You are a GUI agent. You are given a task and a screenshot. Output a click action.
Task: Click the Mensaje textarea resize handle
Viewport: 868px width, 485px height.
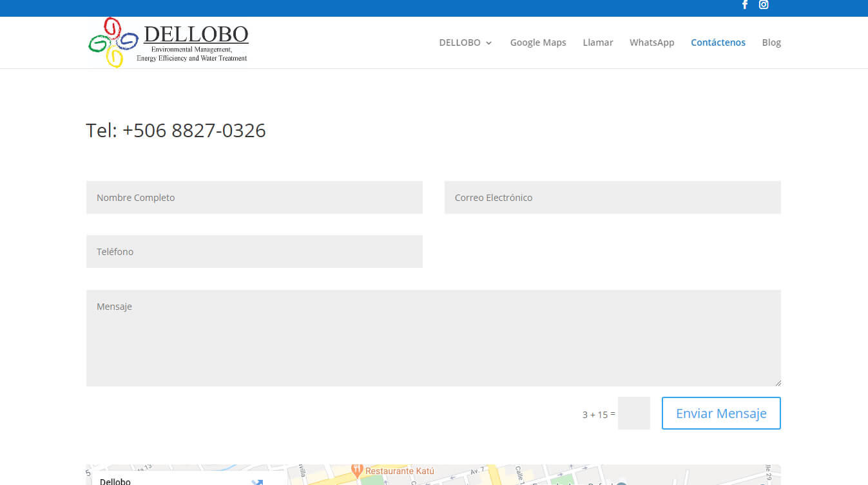point(777,383)
